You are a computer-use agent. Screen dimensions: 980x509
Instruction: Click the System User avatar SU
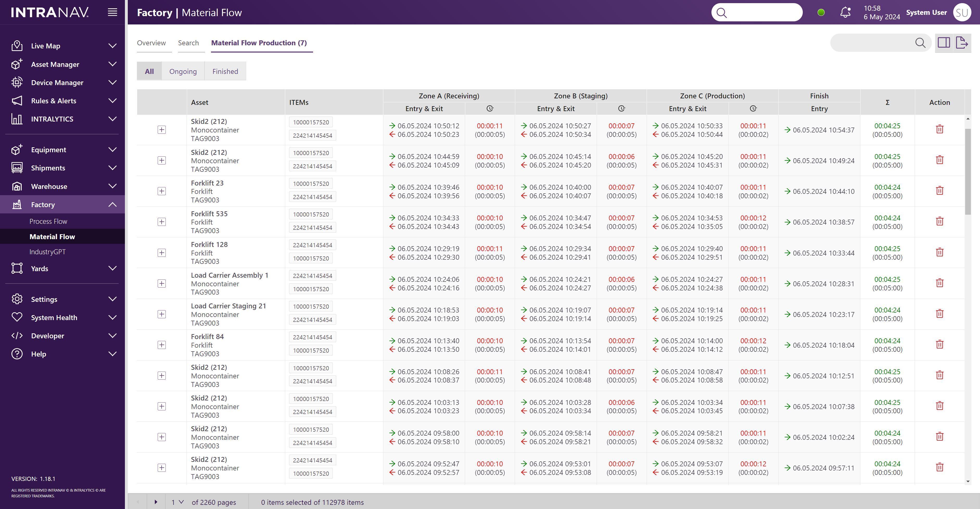[x=962, y=12]
